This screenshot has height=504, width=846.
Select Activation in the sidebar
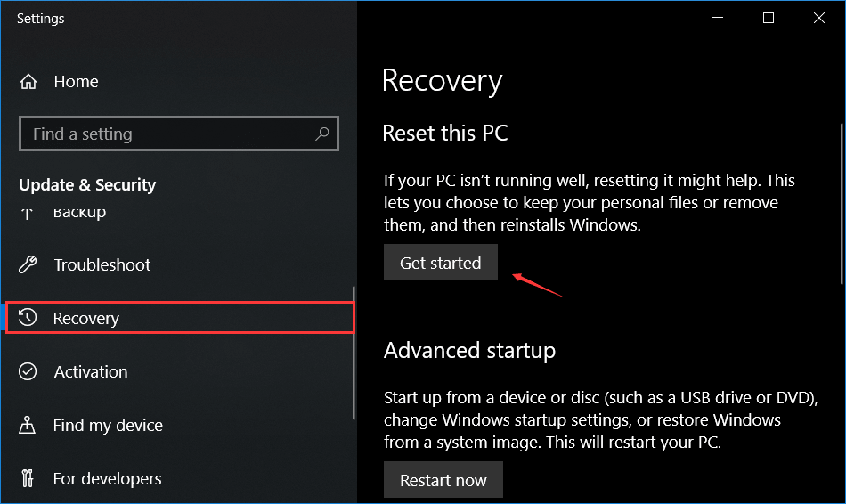click(x=90, y=371)
